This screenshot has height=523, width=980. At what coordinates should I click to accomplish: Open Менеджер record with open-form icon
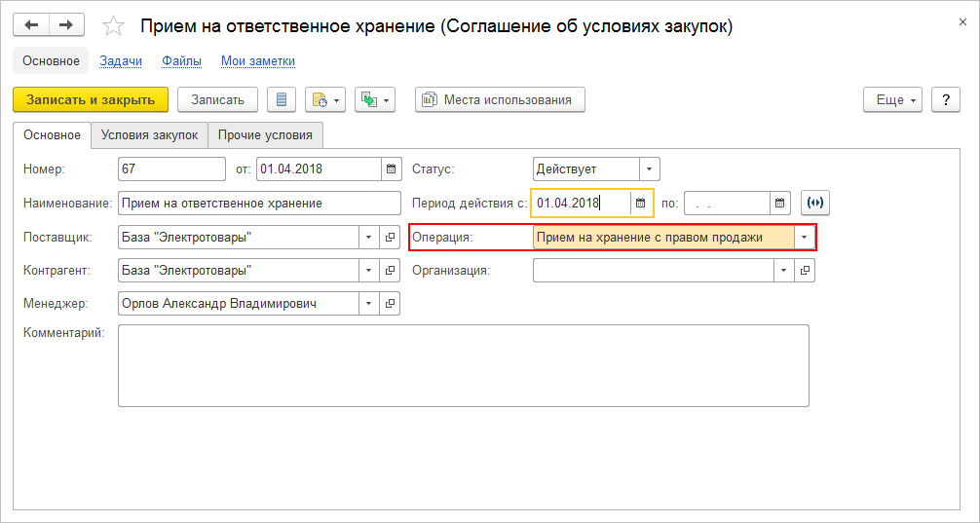tap(390, 304)
